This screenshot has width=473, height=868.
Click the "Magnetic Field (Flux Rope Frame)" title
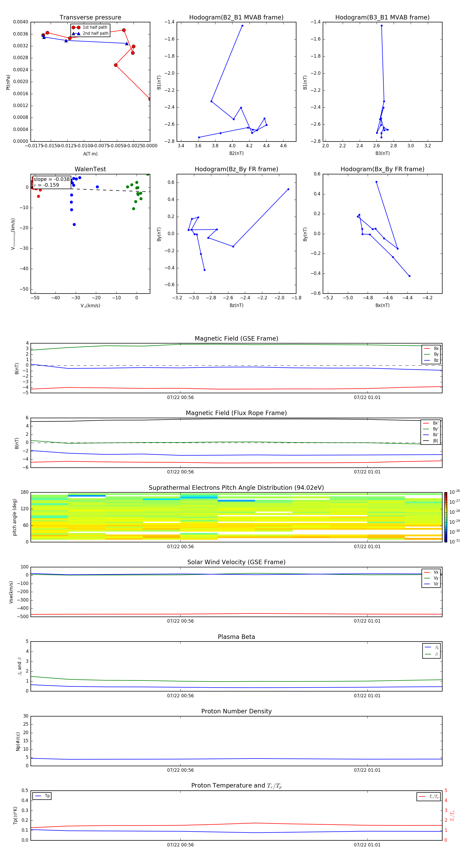[236, 413]
